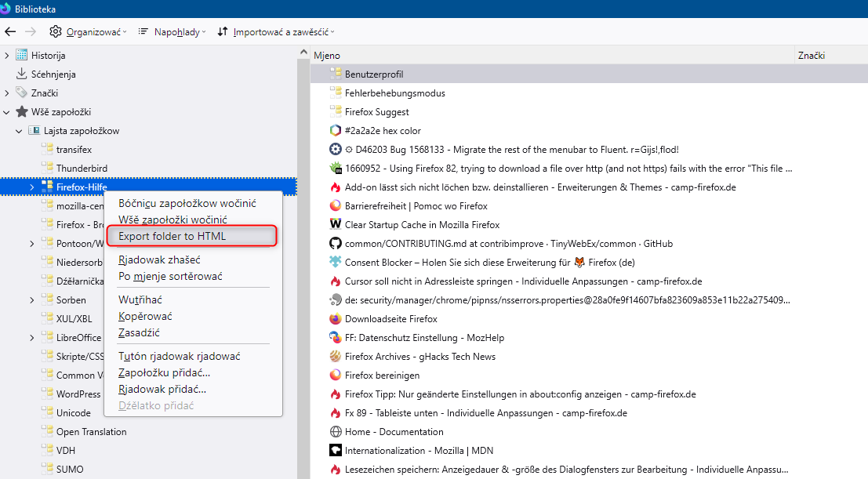Screen dimensions: 868x479
Task: Click the Wikipedia icon for Clear Startup Cache
Action: 336,225
